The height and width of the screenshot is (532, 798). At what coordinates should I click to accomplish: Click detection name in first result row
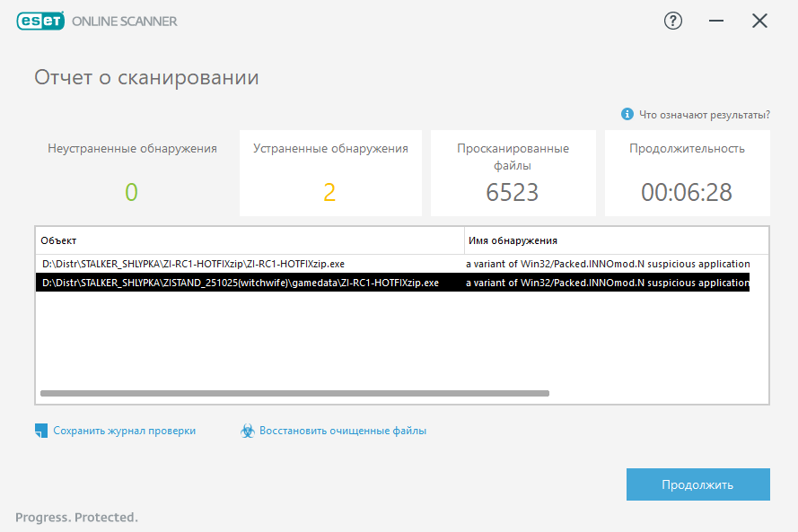click(x=608, y=264)
